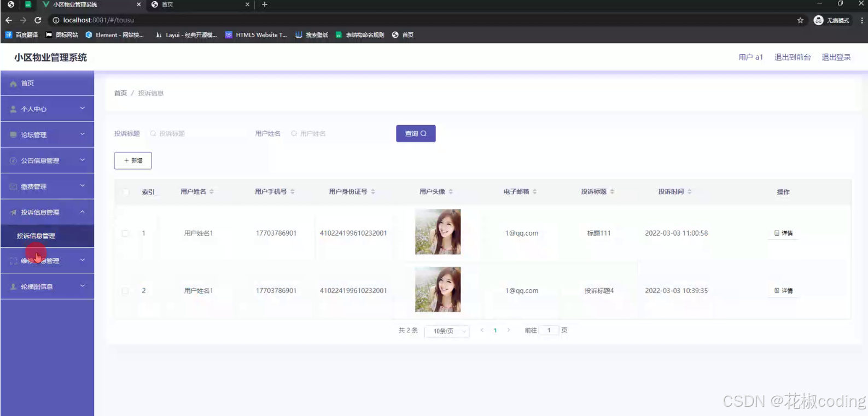Go to the previous page arrow in pagination

[482, 330]
